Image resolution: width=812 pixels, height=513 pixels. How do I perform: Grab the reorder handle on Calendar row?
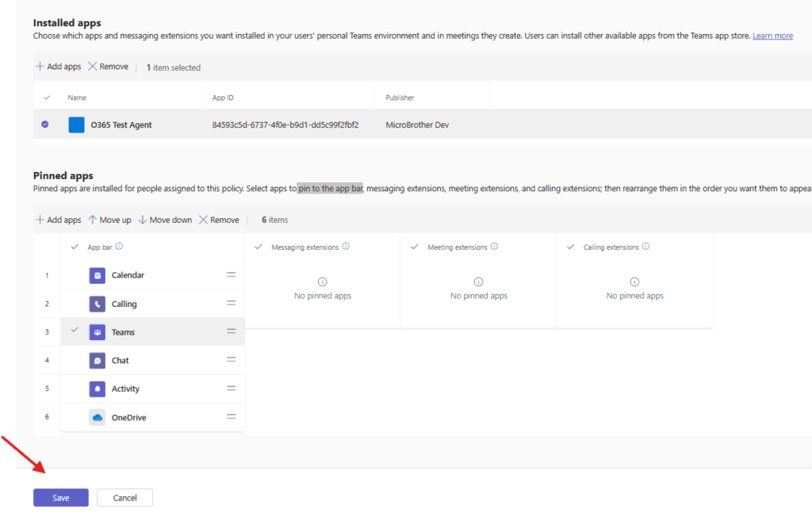click(x=232, y=274)
